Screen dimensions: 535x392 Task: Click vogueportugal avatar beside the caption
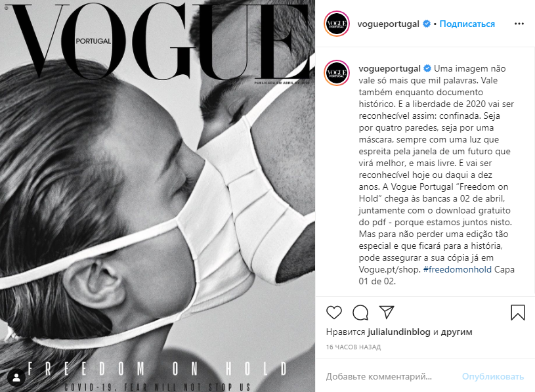[x=337, y=73]
